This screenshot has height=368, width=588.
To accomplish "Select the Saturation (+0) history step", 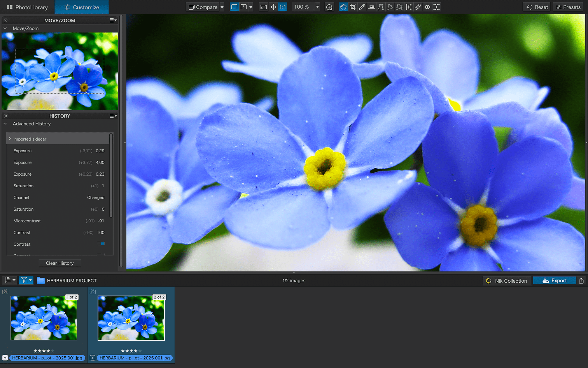I will tap(58, 209).
